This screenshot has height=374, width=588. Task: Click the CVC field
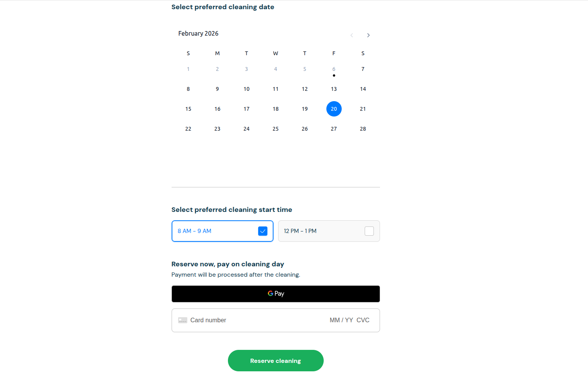[363, 320]
